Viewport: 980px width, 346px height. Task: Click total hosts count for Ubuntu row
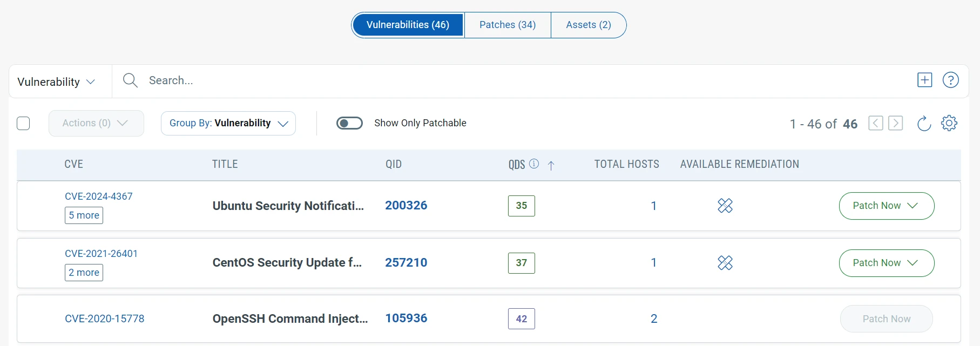pos(654,206)
